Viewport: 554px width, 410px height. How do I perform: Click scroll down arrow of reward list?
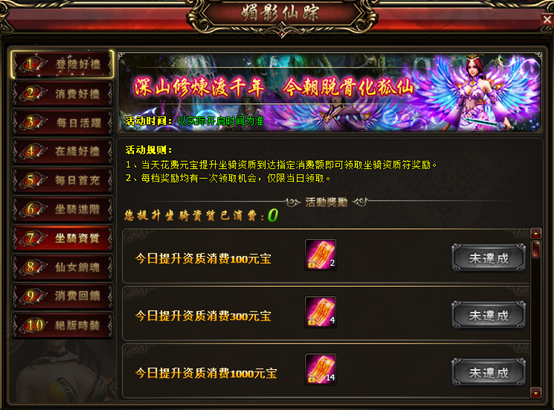pyautogui.click(x=536, y=392)
